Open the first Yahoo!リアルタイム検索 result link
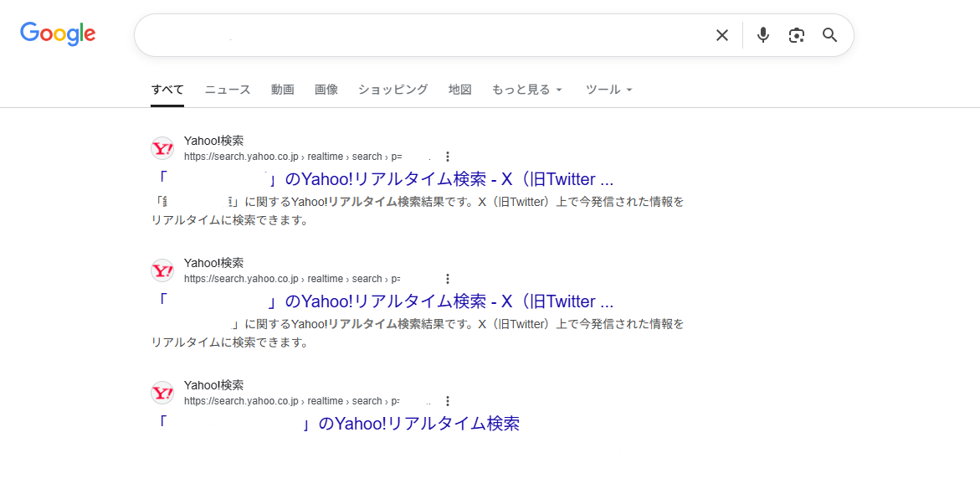Image resolution: width=980 pixels, height=489 pixels. (x=387, y=178)
